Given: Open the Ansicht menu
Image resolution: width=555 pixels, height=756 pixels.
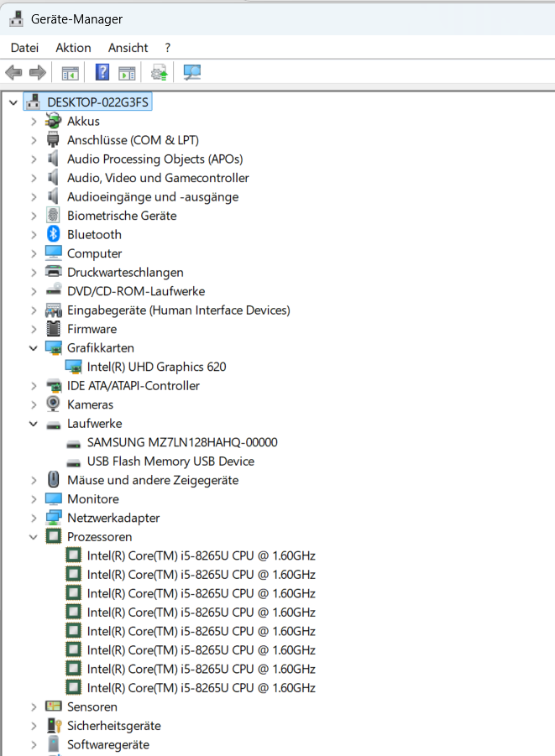Looking at the screenshot, I should click(x=128, y=48).
